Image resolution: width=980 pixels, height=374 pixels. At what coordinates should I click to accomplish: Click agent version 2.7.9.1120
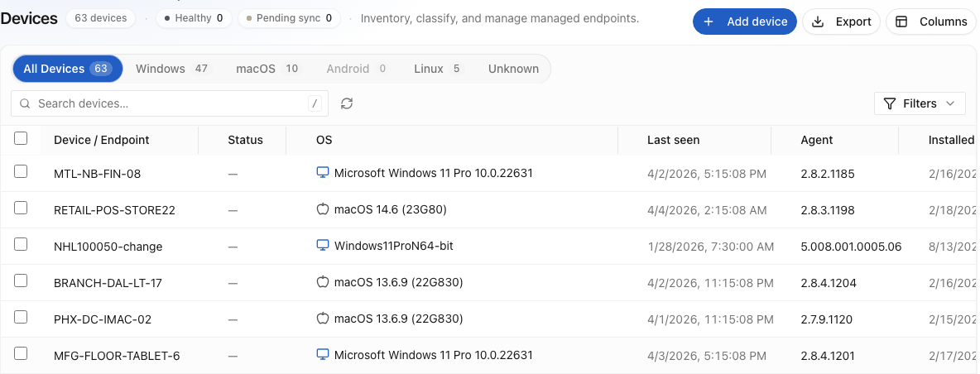point(826,319)
